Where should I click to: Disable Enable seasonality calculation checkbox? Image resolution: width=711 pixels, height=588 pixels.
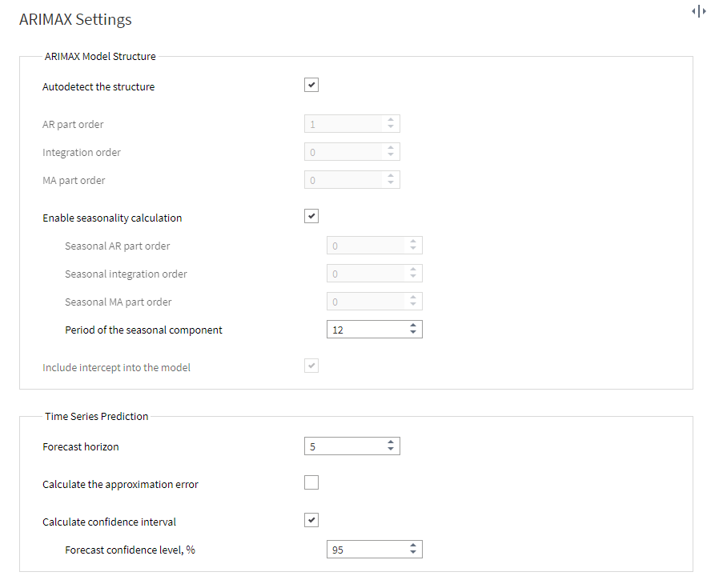[x=311, y=216]
